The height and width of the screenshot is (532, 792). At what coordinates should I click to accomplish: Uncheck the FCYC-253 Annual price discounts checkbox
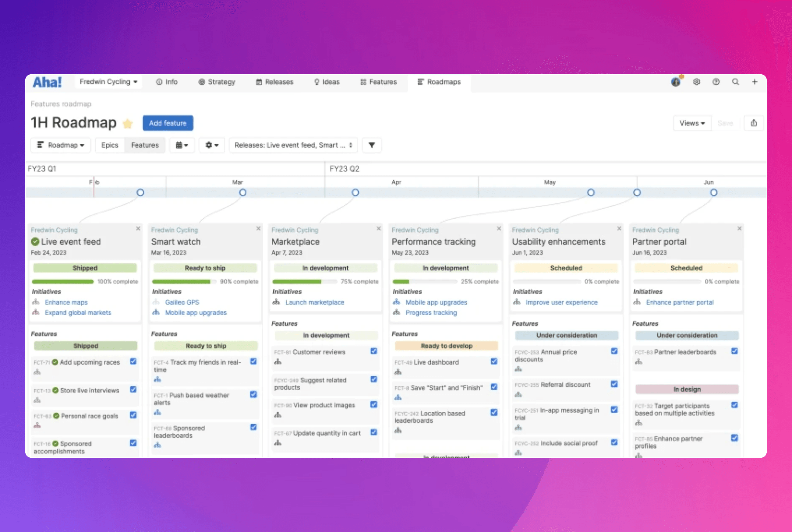(614, 351)
